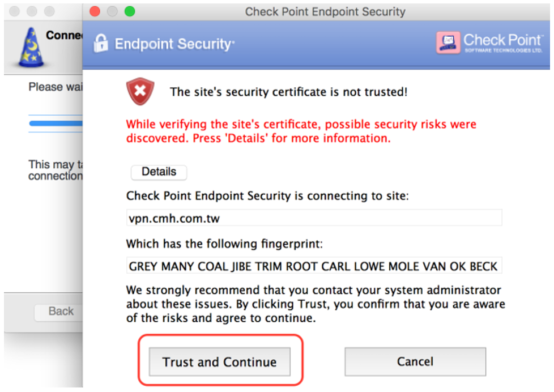Click the 'We strongly recommend' advisory text
554x392 pixels.
pyautogui.click(x=315, y=304)
